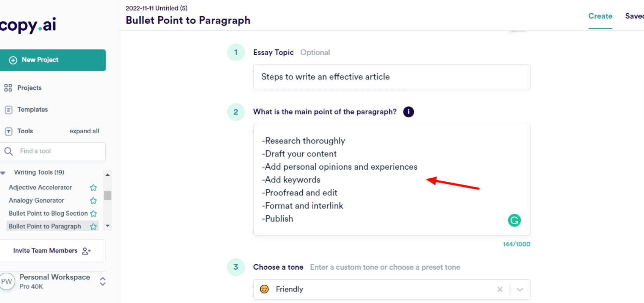Click the Grammarly icon in the text area
Viewport: 644px width, 303px height.
pos(514,220)
